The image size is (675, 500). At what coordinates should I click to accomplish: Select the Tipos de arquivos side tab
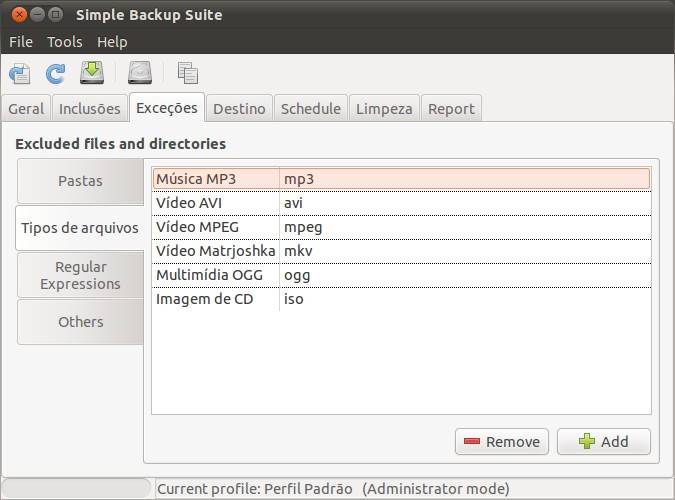pyautogui.click(x=80, y=228)
